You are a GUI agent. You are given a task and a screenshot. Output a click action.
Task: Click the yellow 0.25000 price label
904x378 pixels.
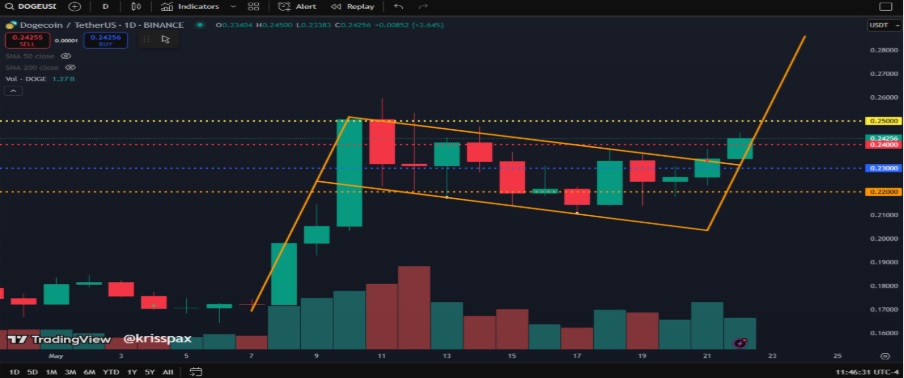[882, 121]
